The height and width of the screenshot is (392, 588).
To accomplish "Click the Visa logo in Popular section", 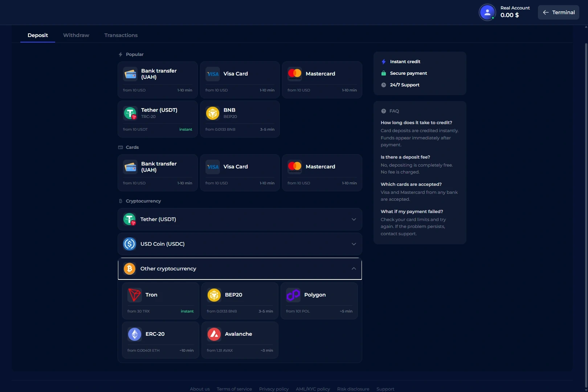I will pyautogui.click(x=213, y=74).
